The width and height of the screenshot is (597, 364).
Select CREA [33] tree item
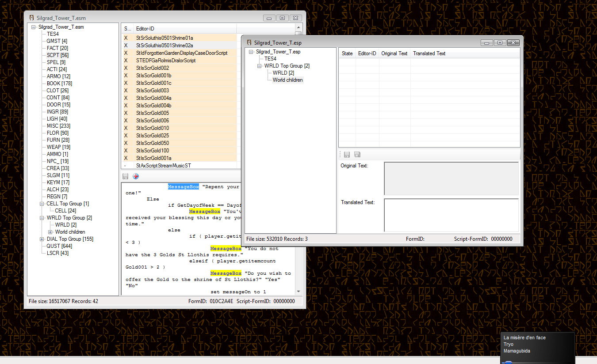click(x=58, y=168)
